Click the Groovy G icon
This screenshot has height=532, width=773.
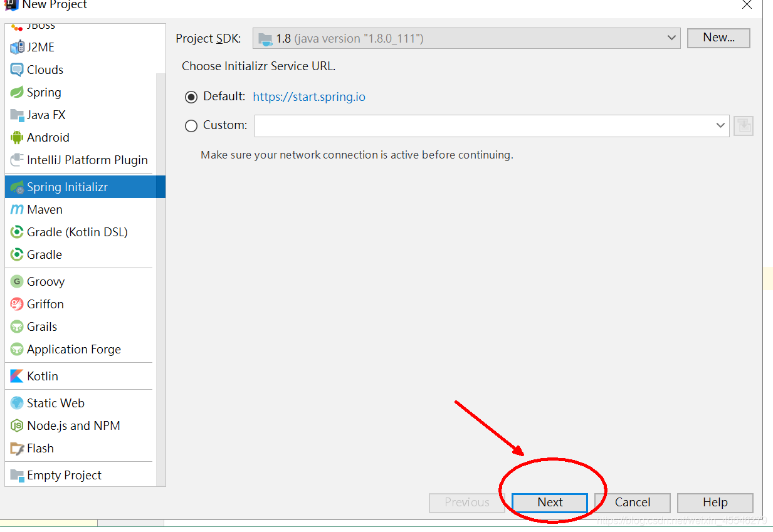[17, 281]
